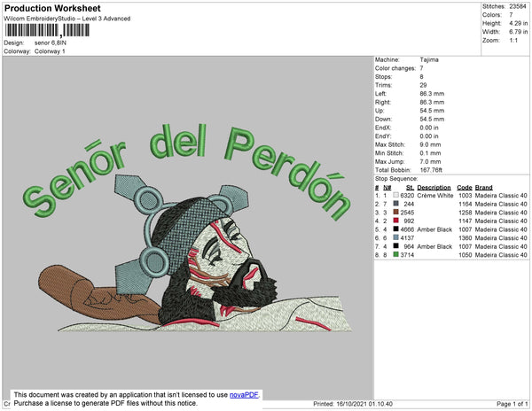Viewport: 532px width, 411px height.
Task: Click the 'Color changes:' label
Action: coord(395,68)
